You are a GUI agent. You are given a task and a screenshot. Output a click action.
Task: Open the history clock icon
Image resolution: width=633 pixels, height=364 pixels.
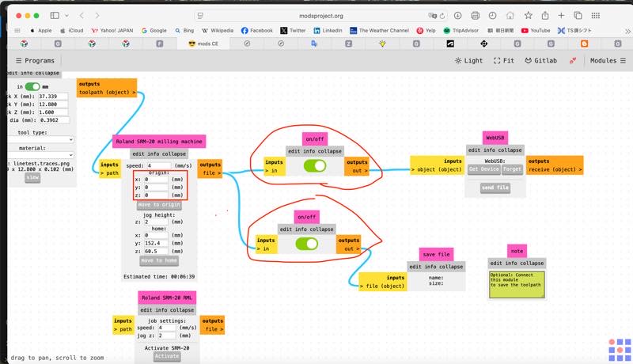click(492, 15)
